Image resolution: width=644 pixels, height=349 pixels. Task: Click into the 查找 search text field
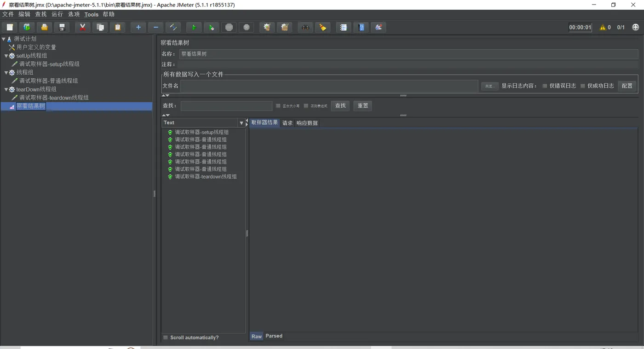226,106
